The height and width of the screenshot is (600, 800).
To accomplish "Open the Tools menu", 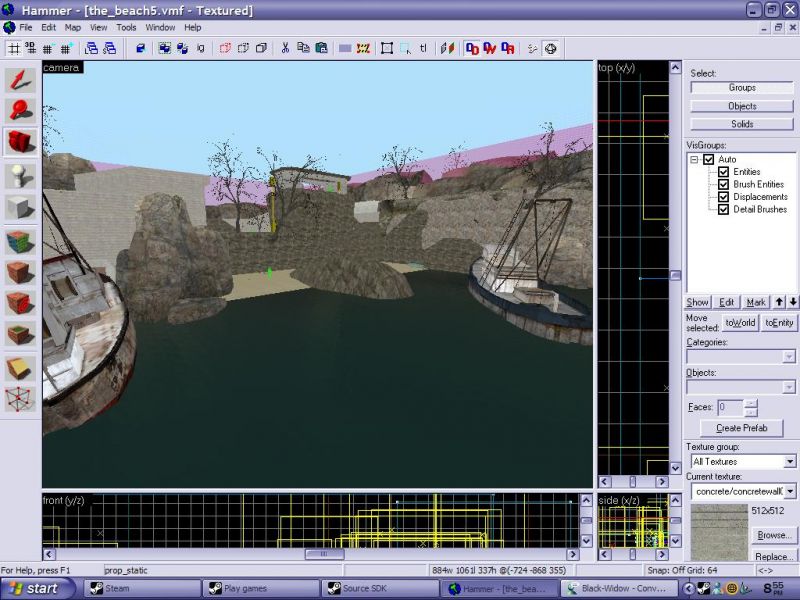I will pyautogui.click(x=126, y=27).
